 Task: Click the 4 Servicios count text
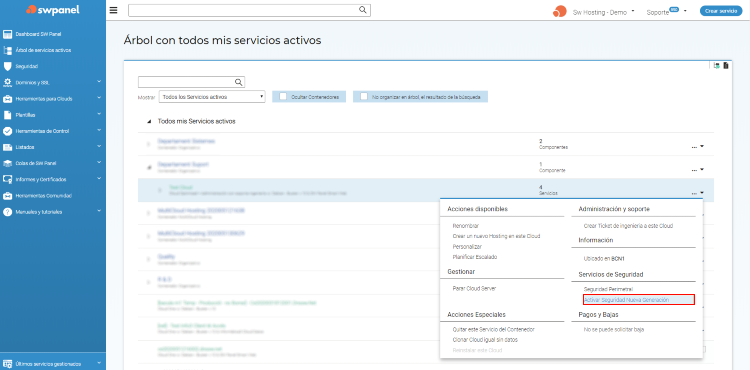(x=548, y=191)
